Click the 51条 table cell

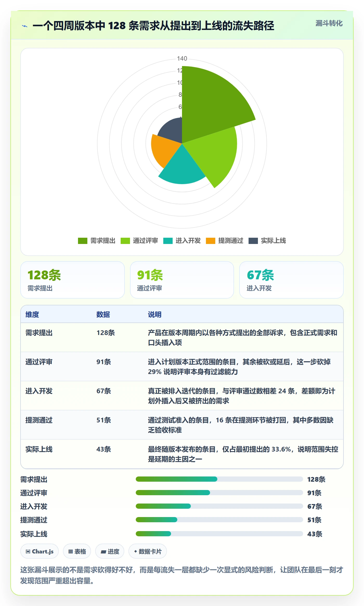(104, 420)
